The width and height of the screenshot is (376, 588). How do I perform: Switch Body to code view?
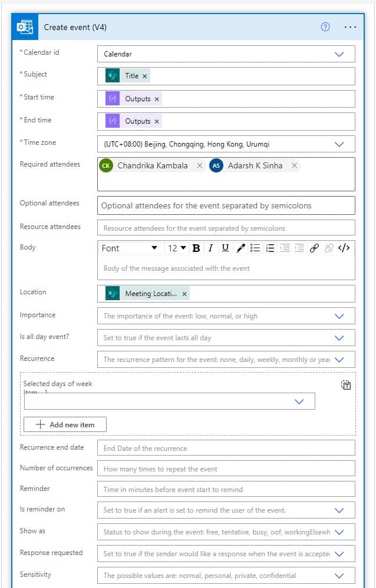point(344,248)
